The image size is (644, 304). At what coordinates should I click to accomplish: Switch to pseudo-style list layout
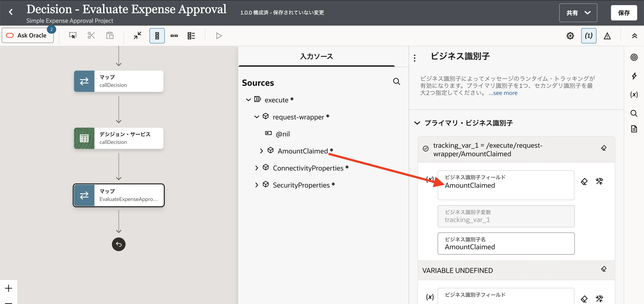tap(191, 36)
